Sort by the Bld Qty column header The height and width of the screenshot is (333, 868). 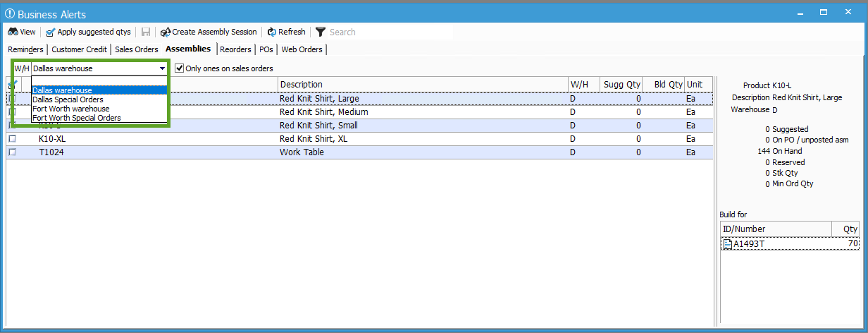click(664, 85)
